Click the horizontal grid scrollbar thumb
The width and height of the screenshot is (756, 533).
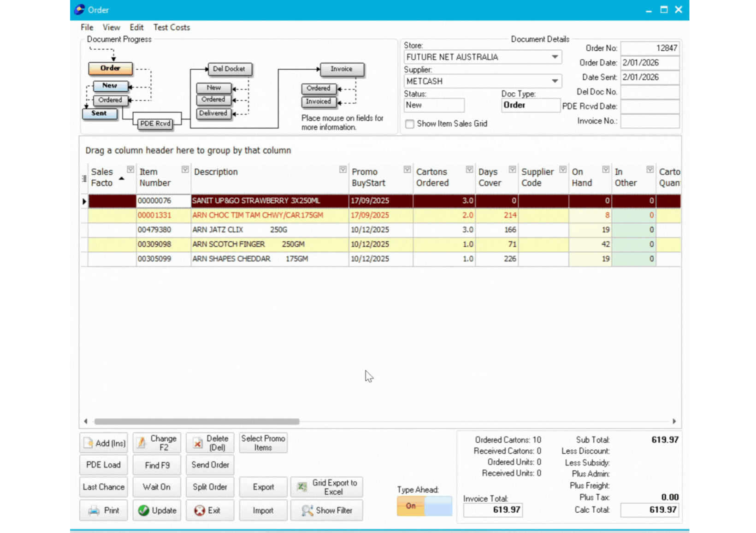pyautogui.click(x=197, y=421)
